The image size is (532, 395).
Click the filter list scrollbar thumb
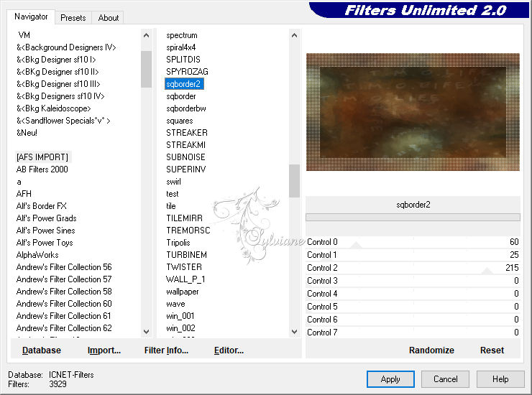pos(294,181)
